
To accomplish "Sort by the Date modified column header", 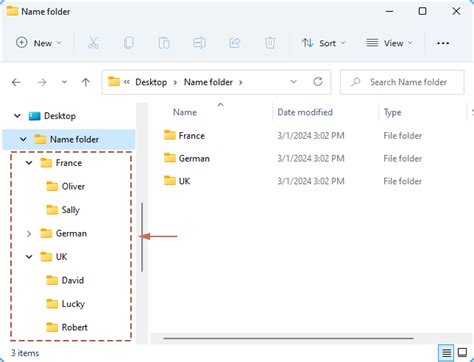I will (x=305, y=112).
